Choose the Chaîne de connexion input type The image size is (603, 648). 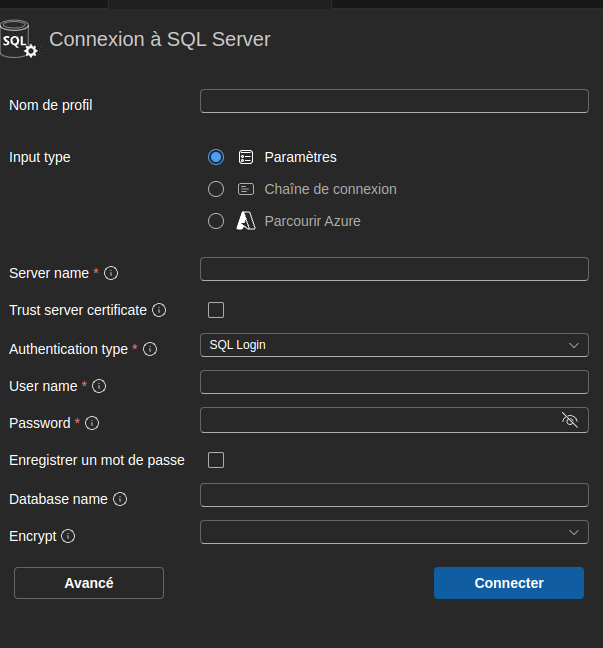(216, 189)
